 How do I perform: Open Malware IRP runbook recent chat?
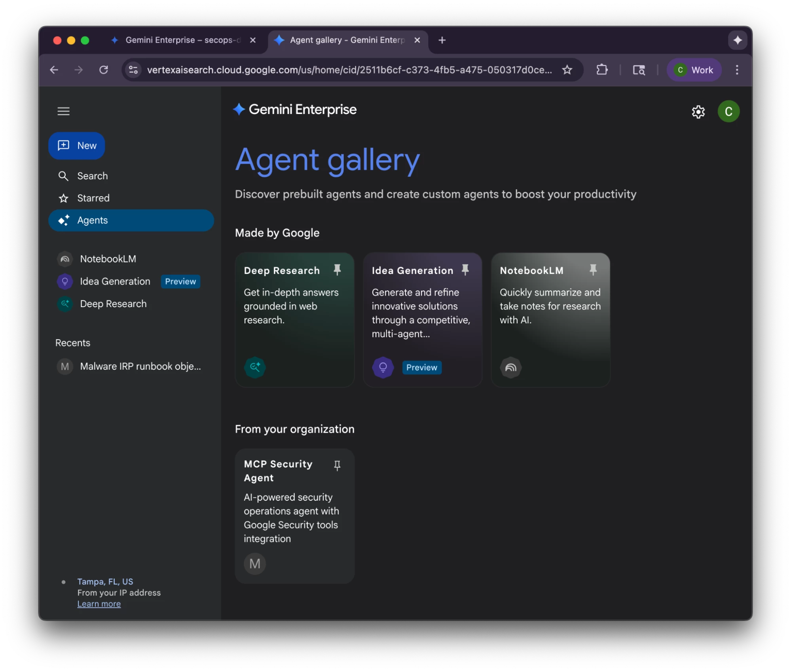[140, 366]
